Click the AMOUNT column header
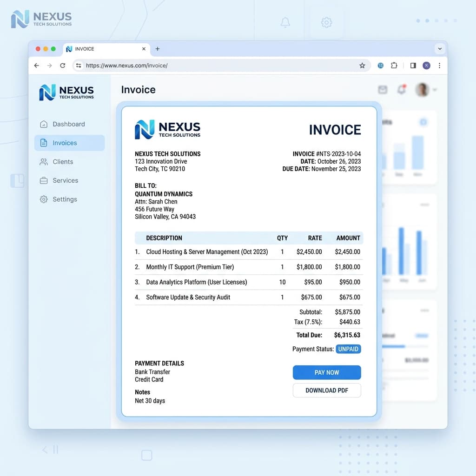The height and width of the screenshot is (476, 476). coord(348,238)
